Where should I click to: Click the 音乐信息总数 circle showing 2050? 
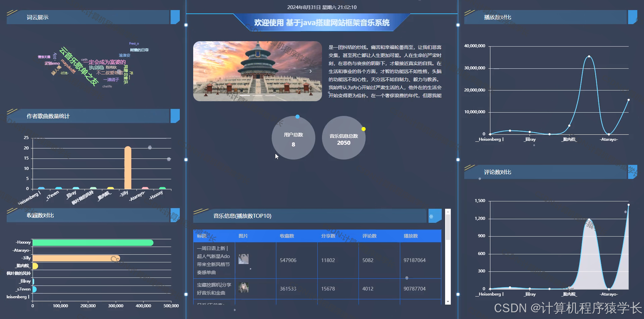(344, 138)
